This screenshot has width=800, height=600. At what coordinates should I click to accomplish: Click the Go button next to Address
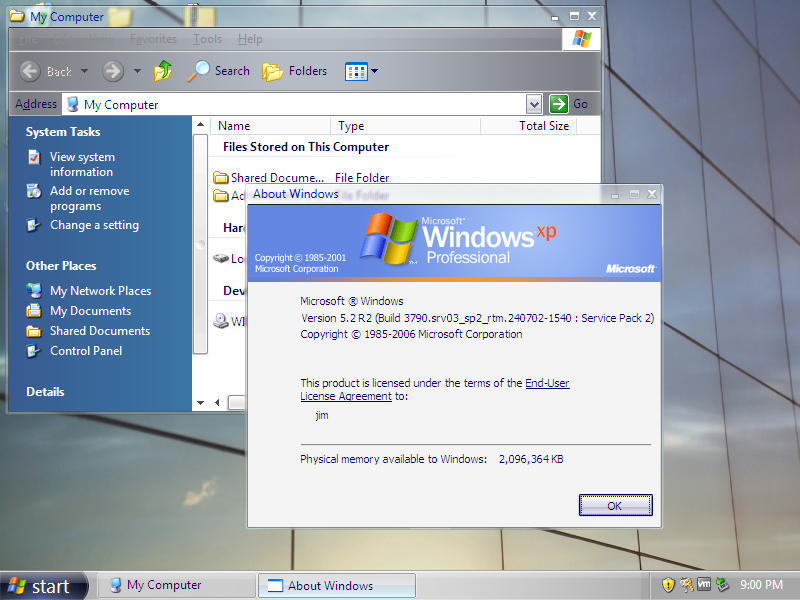pyautogui.click(x=569, y=104)
